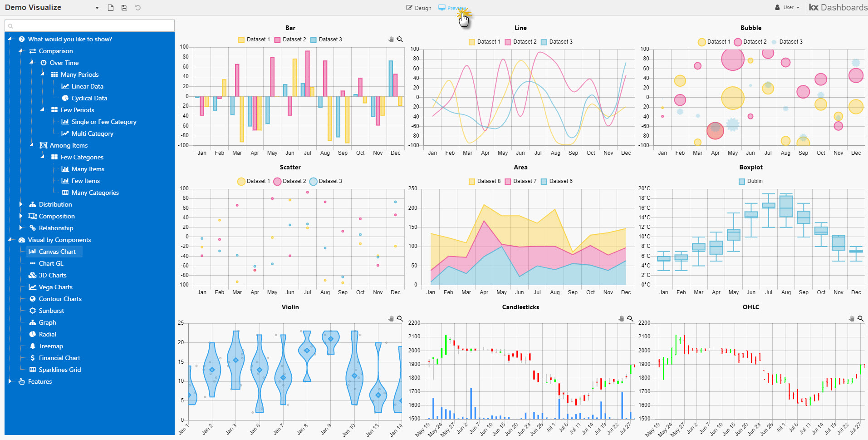Click the Graph sitemap icon
The image size is (868, 440).
(33, 322)
